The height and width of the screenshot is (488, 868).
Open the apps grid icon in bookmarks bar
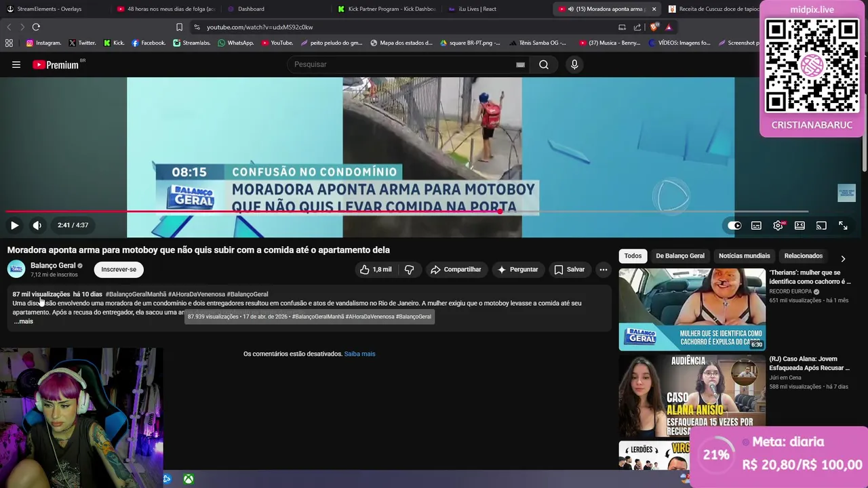(9, 43)
